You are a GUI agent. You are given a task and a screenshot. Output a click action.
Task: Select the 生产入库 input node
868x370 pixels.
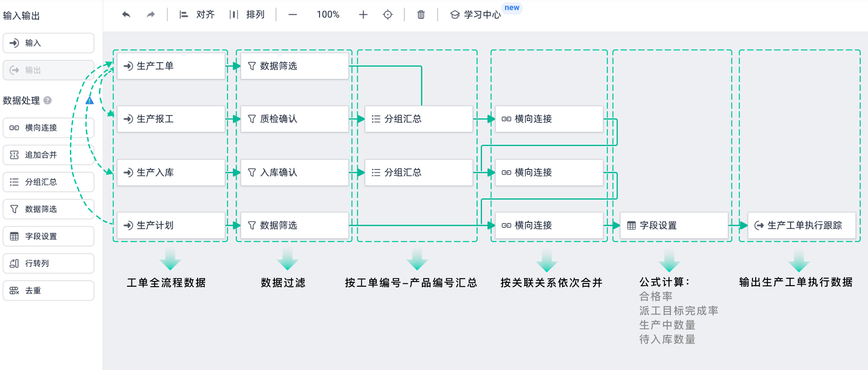(171, 172)
